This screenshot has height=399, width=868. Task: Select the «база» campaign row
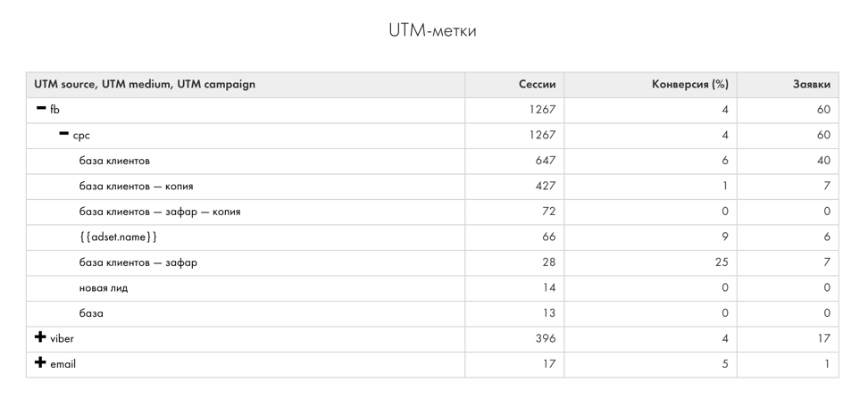click(x=91, y=313)
